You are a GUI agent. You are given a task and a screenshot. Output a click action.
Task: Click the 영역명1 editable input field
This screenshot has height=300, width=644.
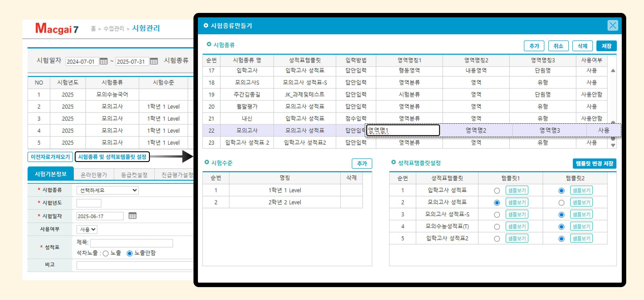pos(402,130)
